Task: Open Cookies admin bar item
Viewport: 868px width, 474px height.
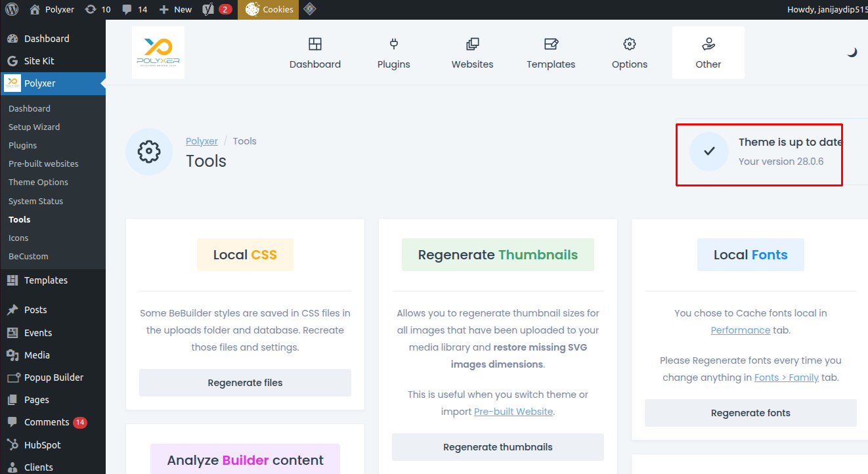Action: coord(268,9)
